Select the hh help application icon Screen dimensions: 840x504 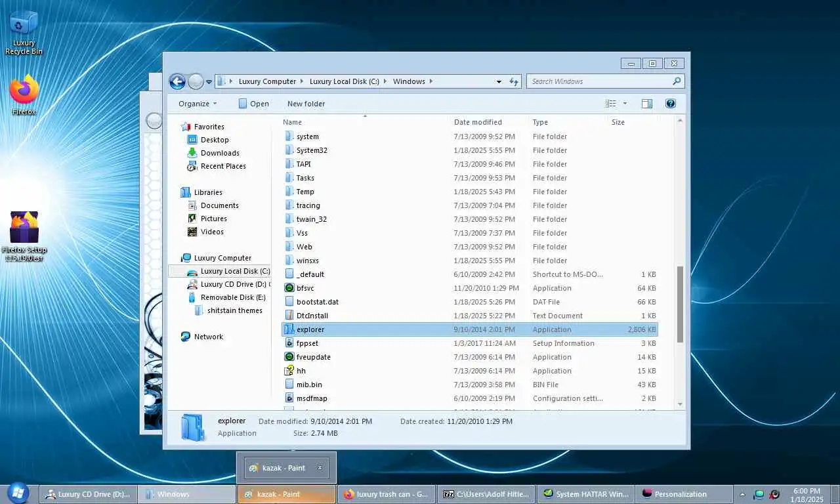tap(289, 371)
